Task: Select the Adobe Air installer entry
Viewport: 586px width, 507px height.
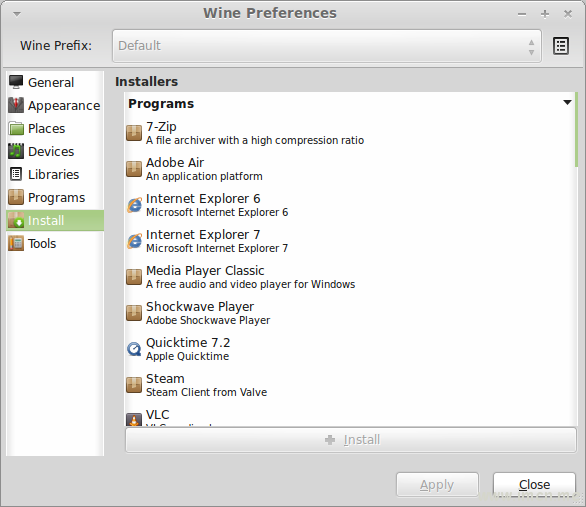Action: coord(350,169)
